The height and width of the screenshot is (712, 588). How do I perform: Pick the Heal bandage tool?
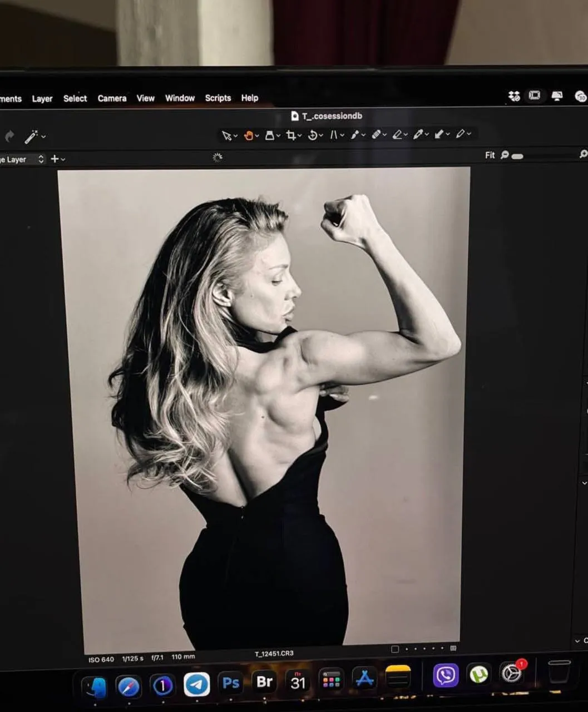[376, 135]
